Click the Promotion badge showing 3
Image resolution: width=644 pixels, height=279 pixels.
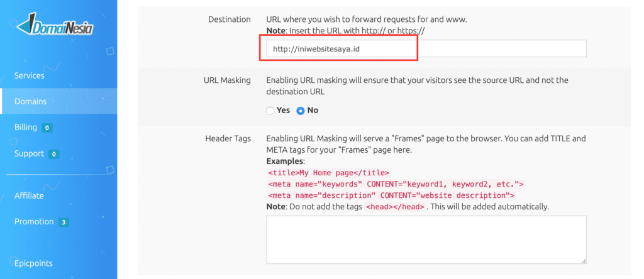[x=64, y=222]
